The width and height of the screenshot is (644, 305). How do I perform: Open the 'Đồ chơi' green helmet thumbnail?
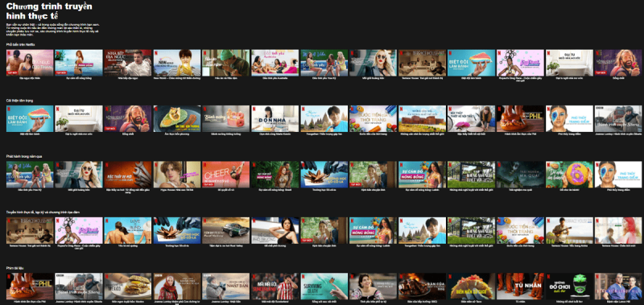tap(569, 286)
